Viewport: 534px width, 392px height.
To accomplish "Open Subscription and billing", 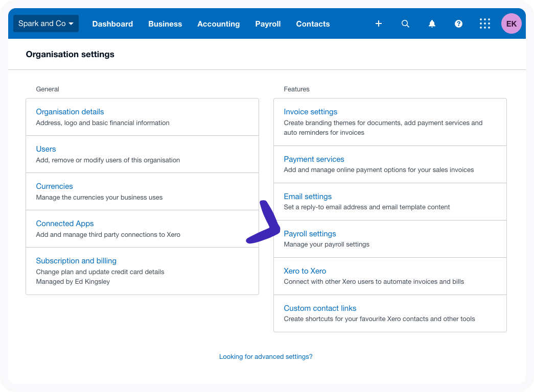I will click(76, 261).
